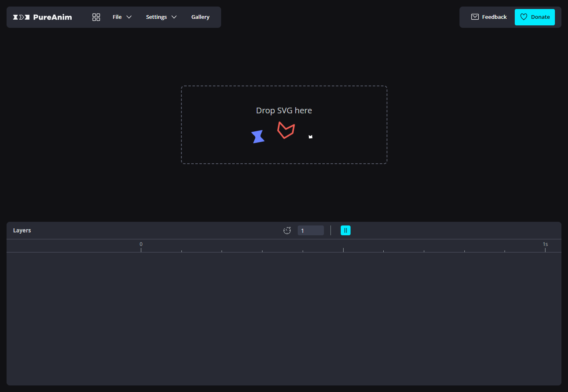Click the PureAnim brand name text
This screenshot has height=392, width=568.
coord(52,17)
